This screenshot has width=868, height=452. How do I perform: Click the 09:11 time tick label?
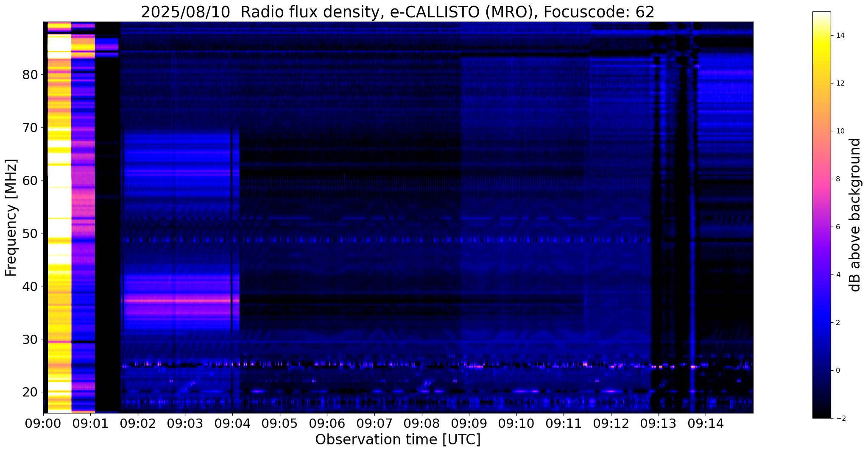pyautogui.click(x=564, y=424)
